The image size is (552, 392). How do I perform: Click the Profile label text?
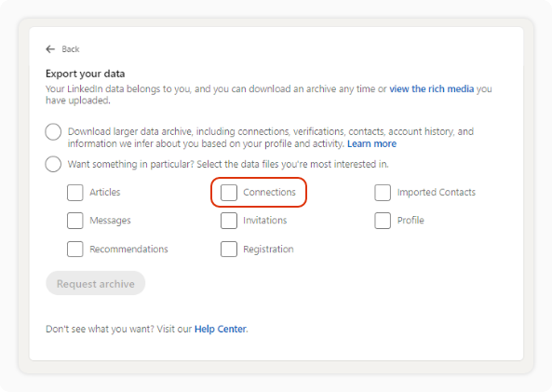(x=411, y=221)
